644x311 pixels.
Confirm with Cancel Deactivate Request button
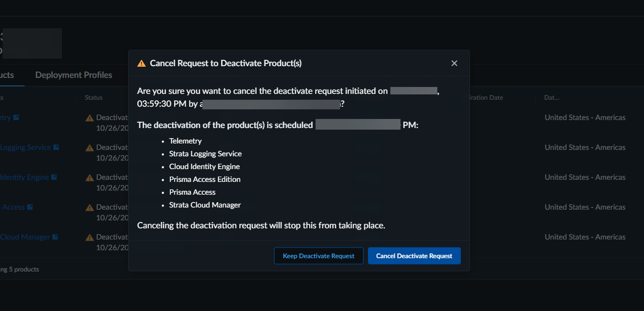click(x=414, y=256)
